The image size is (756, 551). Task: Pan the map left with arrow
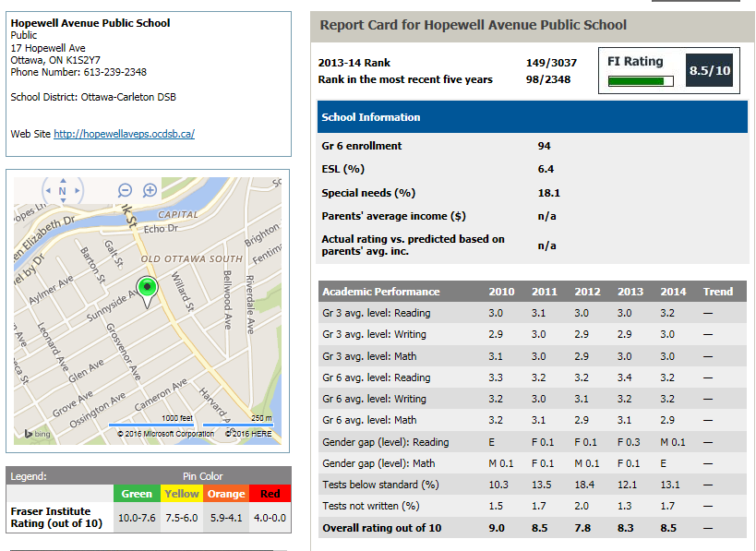pyautogui.click(x=47, y=191)
